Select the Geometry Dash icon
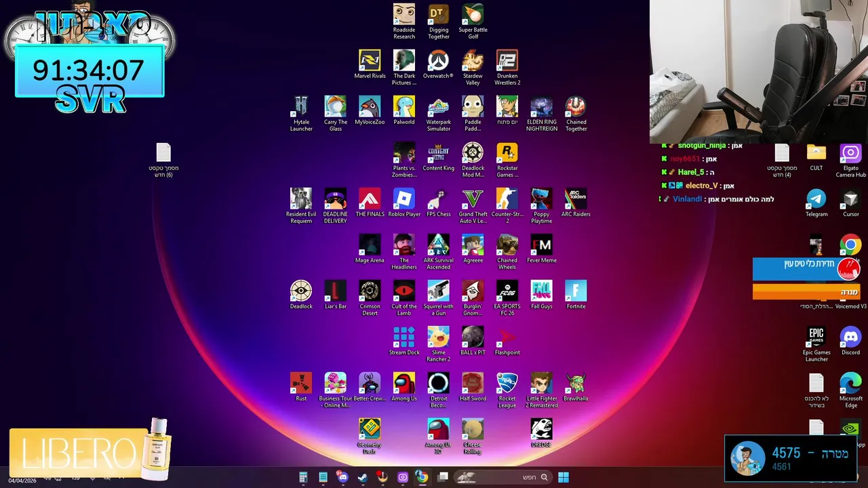 coord(370,436)
